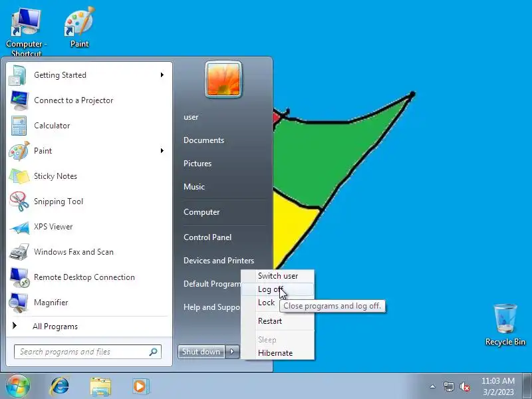Launch Windows Fax and Scan
This screenshot has width=532, height=399.
89,252
